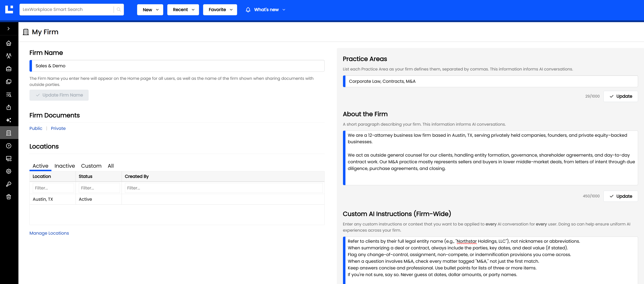Open the AI sparkle icon in sidebar
The image size is (644, 284).
tap(9, 120)
